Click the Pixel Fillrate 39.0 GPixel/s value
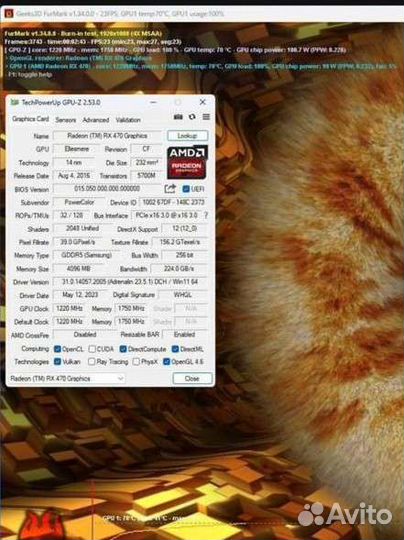404x540 pixels. coord(78,242)
